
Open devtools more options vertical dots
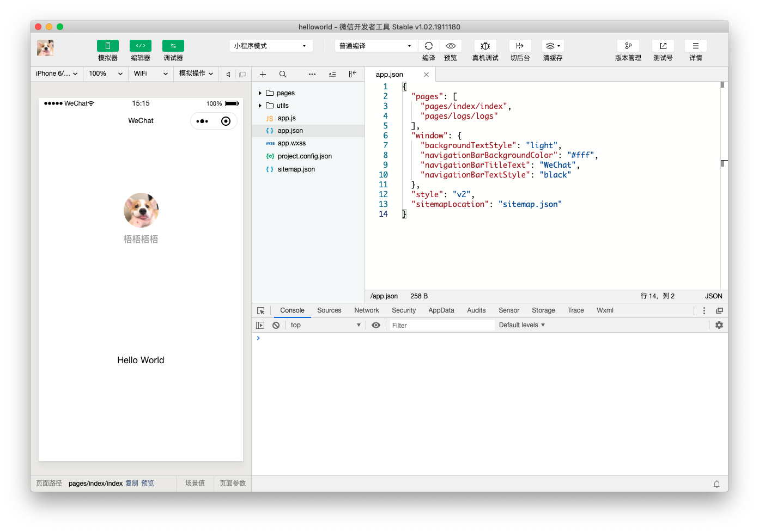(704, 310)
